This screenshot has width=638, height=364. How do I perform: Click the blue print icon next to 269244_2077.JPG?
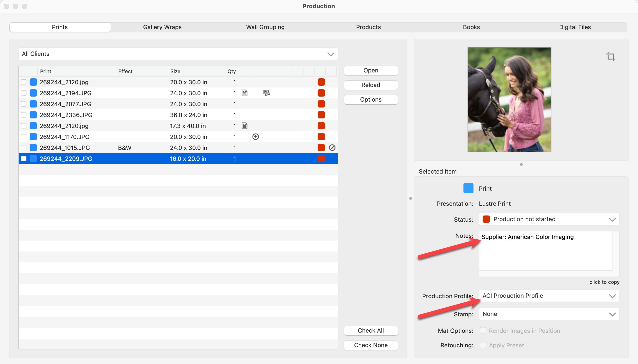point(33,104)
